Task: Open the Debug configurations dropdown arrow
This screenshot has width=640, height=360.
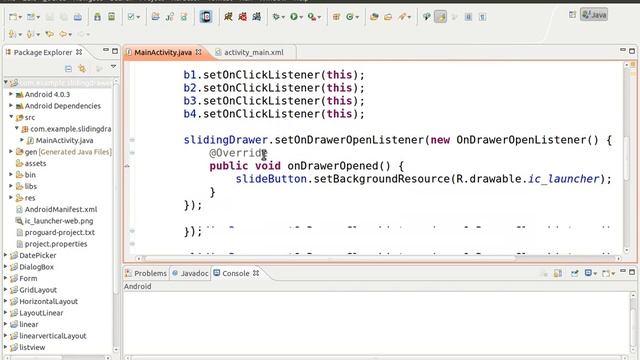Action: pos(283,17)
